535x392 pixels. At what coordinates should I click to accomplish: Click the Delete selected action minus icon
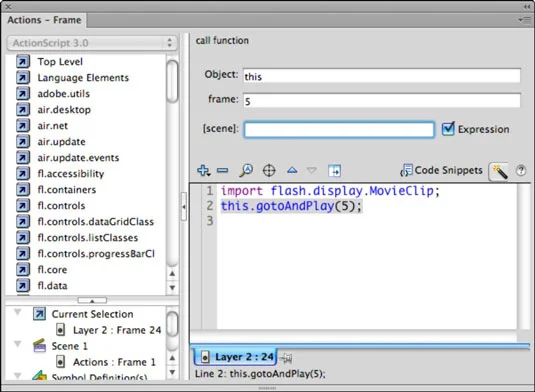click(x=223, y=170)
